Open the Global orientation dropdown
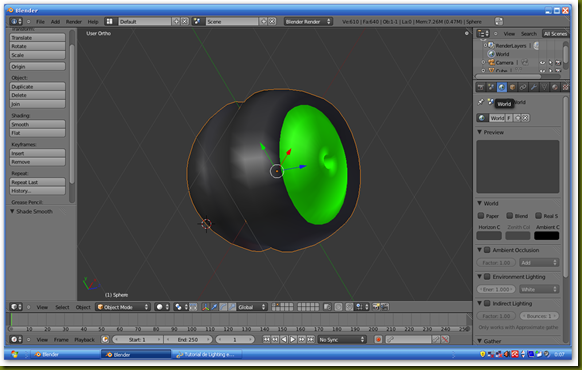This screenshot has height=370, width=582. pos(252,307)
